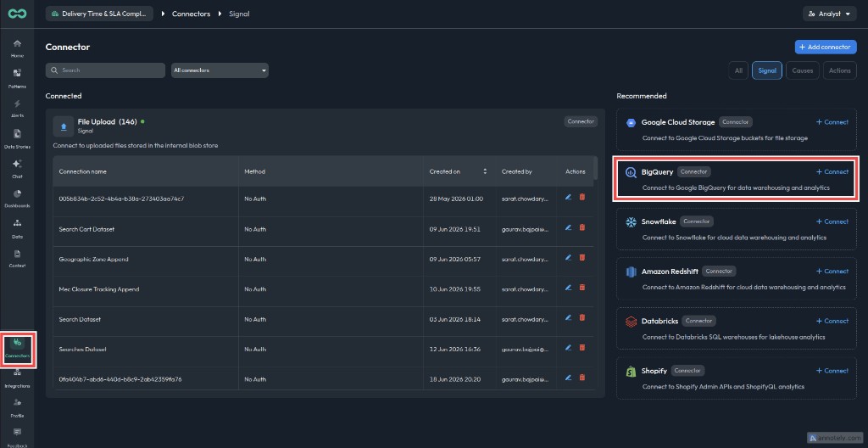The image size is (868, 448).
Task: Click the Connector badge on File Upload
Action: pos(581,121)
